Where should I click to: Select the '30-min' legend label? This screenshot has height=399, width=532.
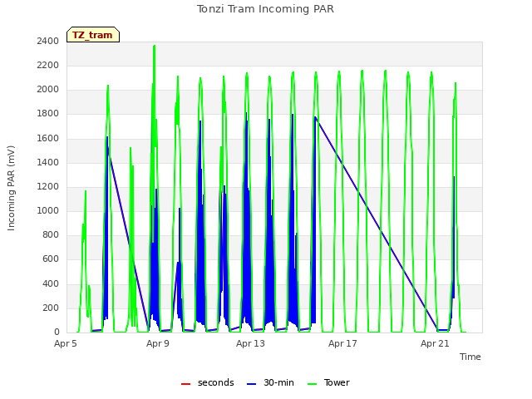(278, 382)
